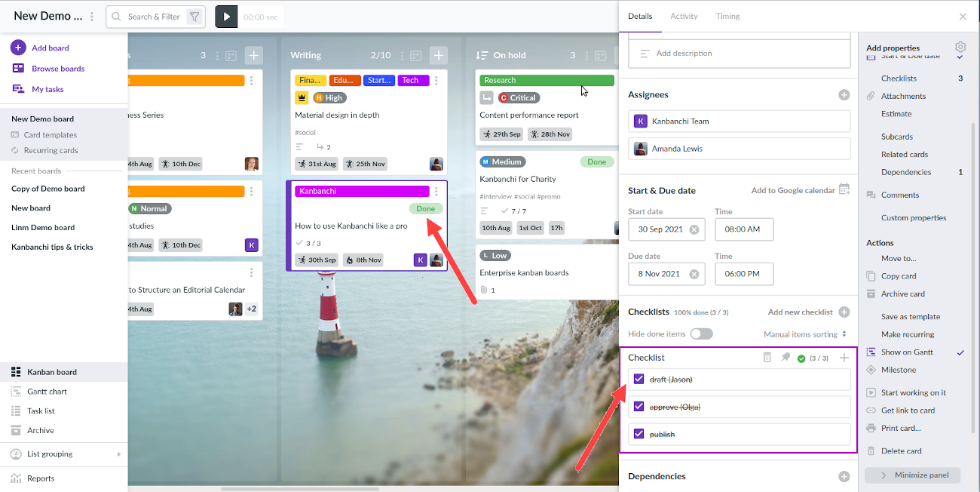The width and height of the screenshot is (980, 492).
Task: Toggle Show on Gantt
Action: click(907, 352)
